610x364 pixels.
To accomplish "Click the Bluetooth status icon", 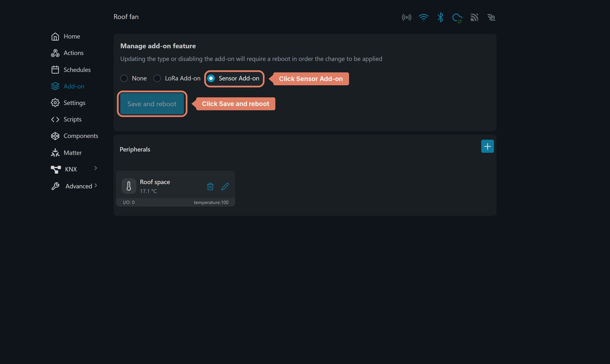I will pos(440,18).
